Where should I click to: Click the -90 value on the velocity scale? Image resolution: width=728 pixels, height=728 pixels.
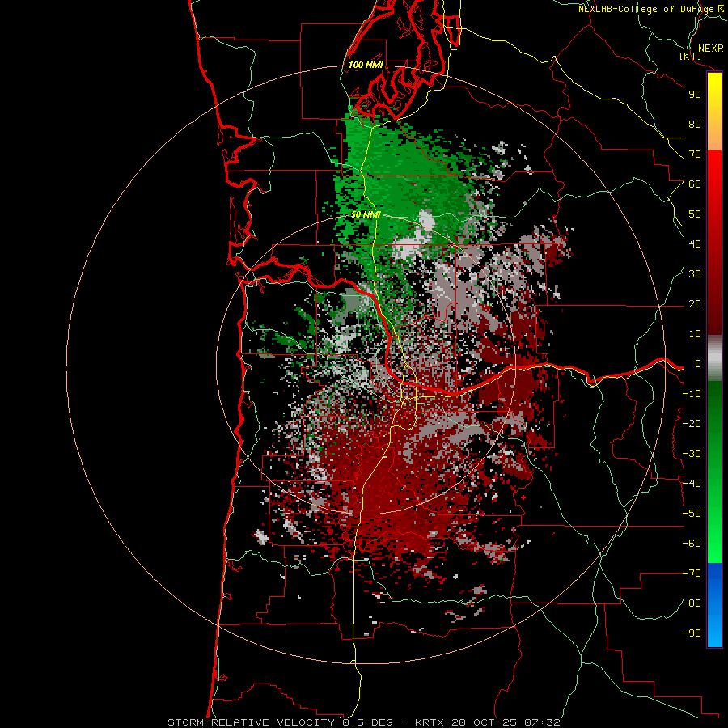pos(692,633)
